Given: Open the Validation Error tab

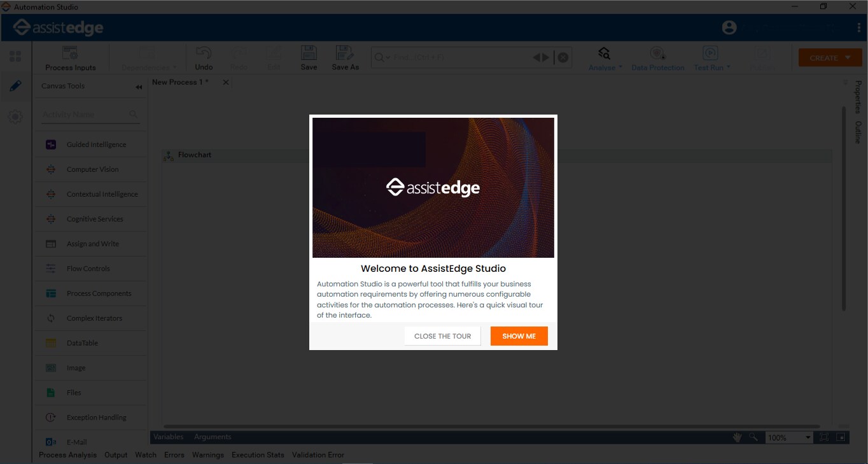Looking at the screenshot, I should point(318,455).
